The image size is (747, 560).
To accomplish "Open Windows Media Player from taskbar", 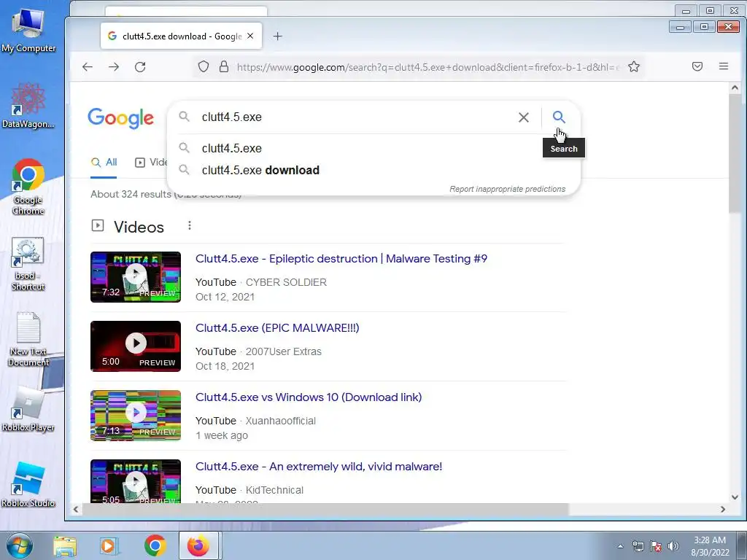I will pos(108,545).
